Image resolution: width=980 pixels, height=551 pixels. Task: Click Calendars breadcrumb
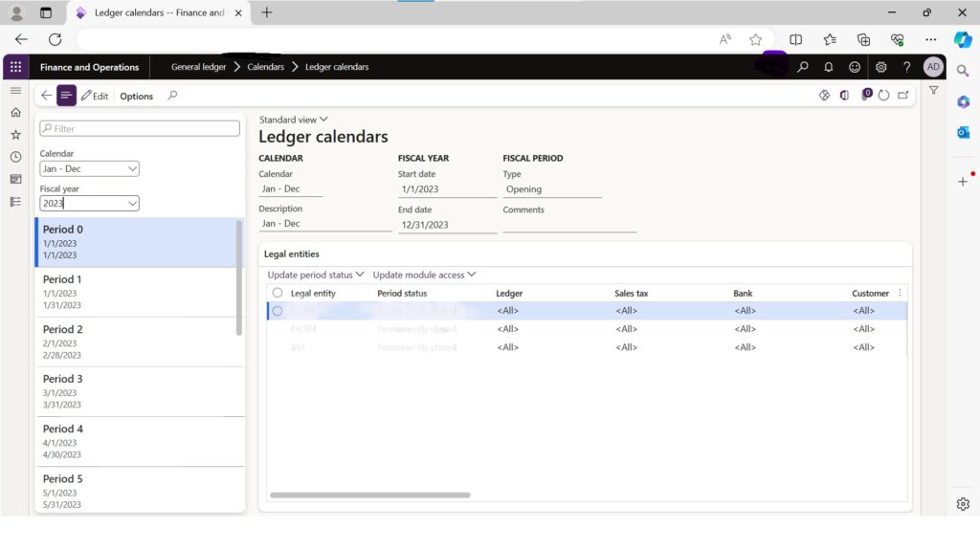(x=266, y=67)
